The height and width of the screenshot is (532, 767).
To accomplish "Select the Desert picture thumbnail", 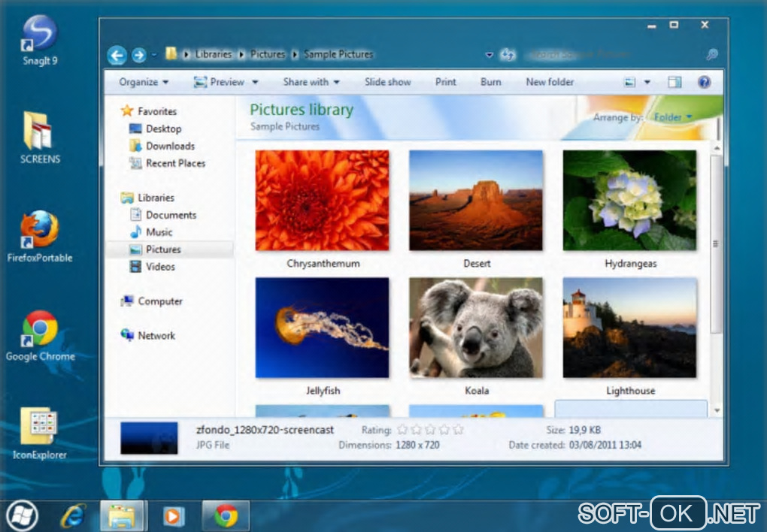I will click(x=476, y=201).
